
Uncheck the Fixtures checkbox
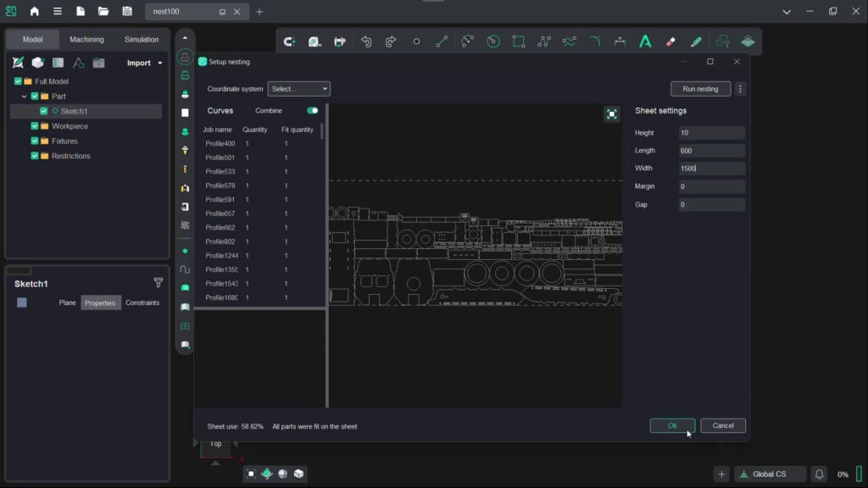35,141
